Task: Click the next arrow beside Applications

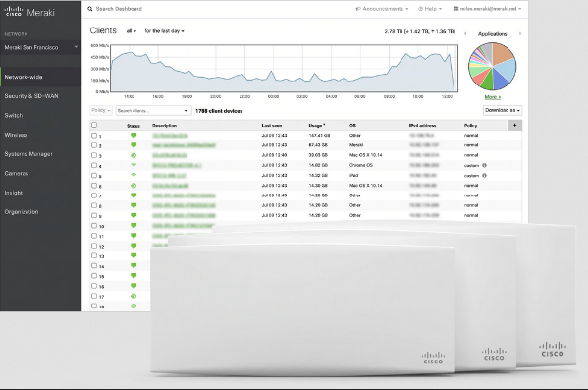Action: [x=520, y=33]
